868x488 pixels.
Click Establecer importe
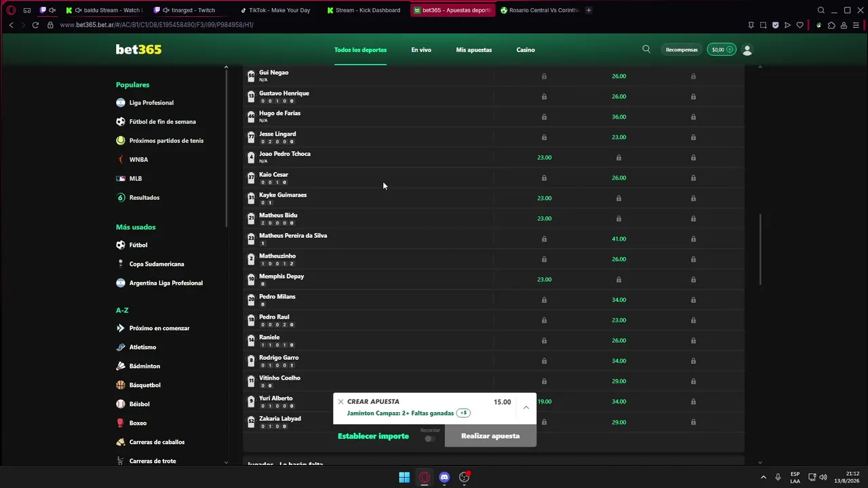(373, 436)
